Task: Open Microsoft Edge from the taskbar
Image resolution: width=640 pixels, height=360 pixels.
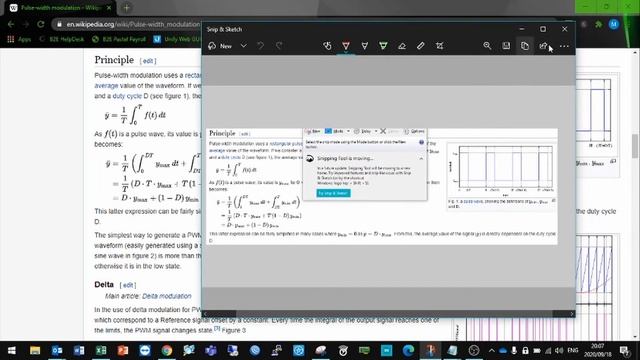Action: (409, 350)
